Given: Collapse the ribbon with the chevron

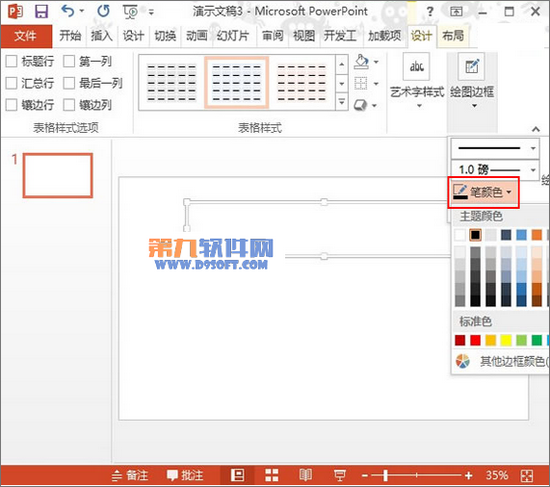Looking at the screenshot, I should click(x=536, y=129).
